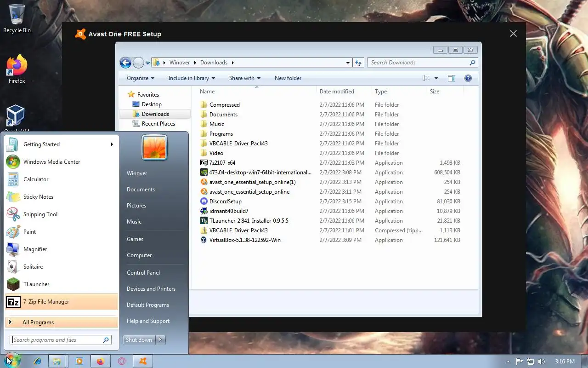Click the volume speaker tray icon
Viewport: 588px width, 368px height.
[x=542, y=362]
